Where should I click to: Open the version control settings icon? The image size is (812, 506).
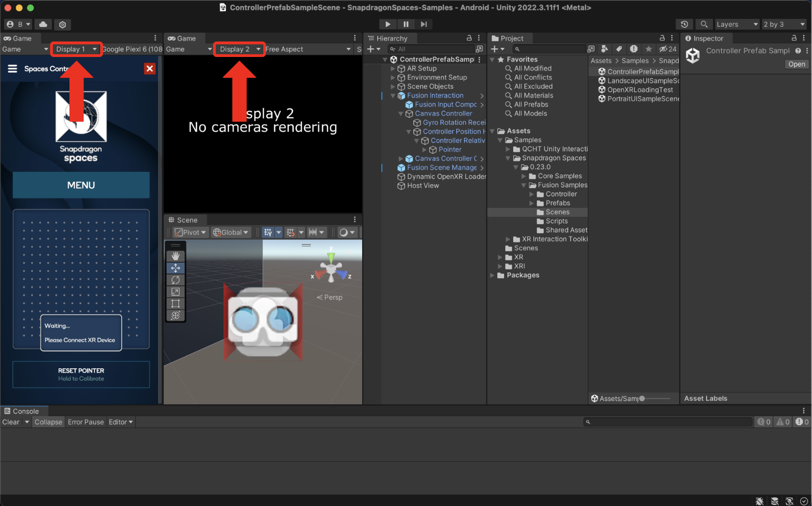point(63,24)
